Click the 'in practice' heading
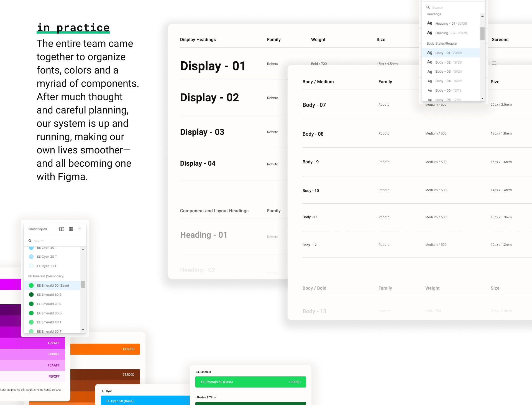The width and height of the screenshot is (532, 405). point(73,28)
